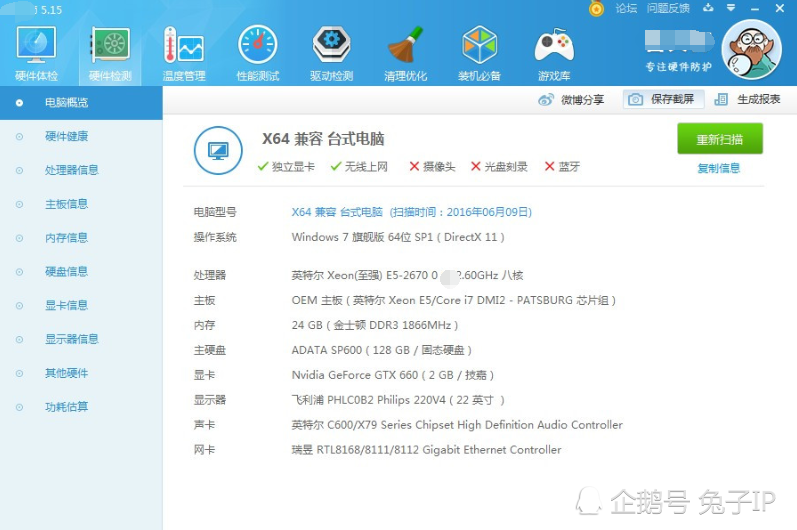797x530 pixels.
Task: Open the 硬件体检 hardware checkup icon
Action: click(x=36, y=53)
